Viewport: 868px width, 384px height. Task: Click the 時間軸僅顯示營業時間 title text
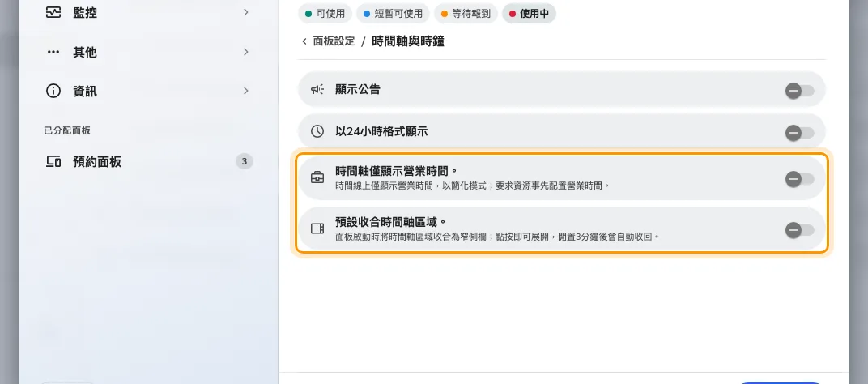coord(397,171)
